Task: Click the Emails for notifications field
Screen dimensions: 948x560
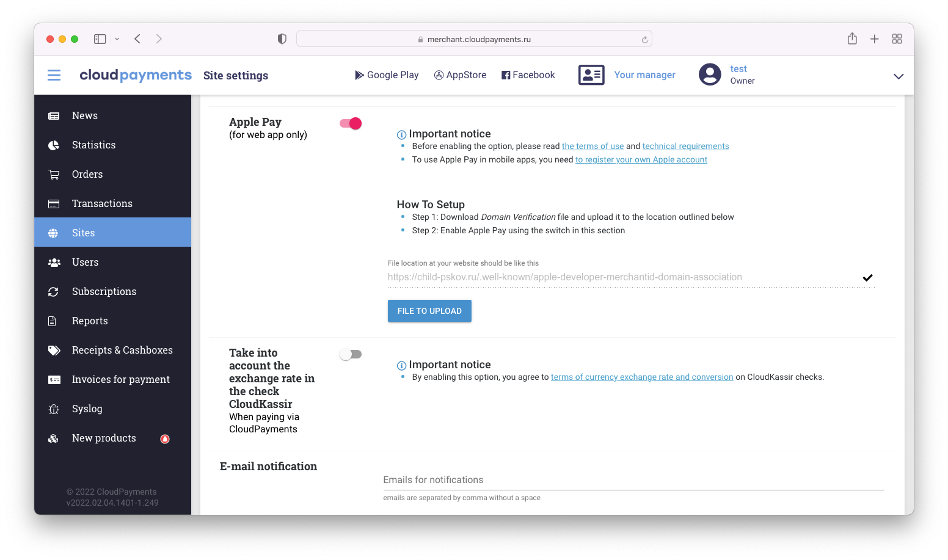Action: click(x=633, y=480)
